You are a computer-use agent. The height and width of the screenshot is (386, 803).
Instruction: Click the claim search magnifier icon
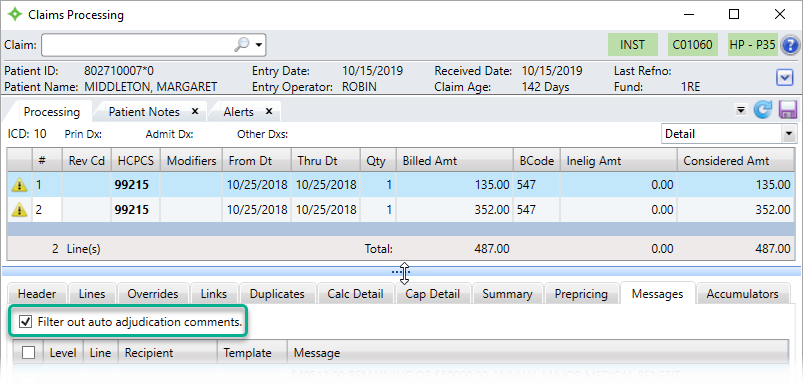pos(241,45)
